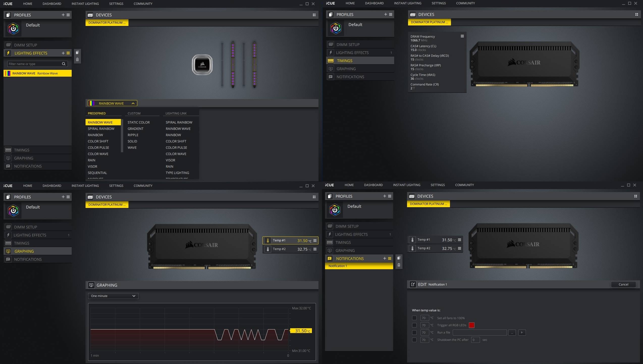Choose Type Lighting link effect
The image size is (643, 364).
(x=177, y=173)
